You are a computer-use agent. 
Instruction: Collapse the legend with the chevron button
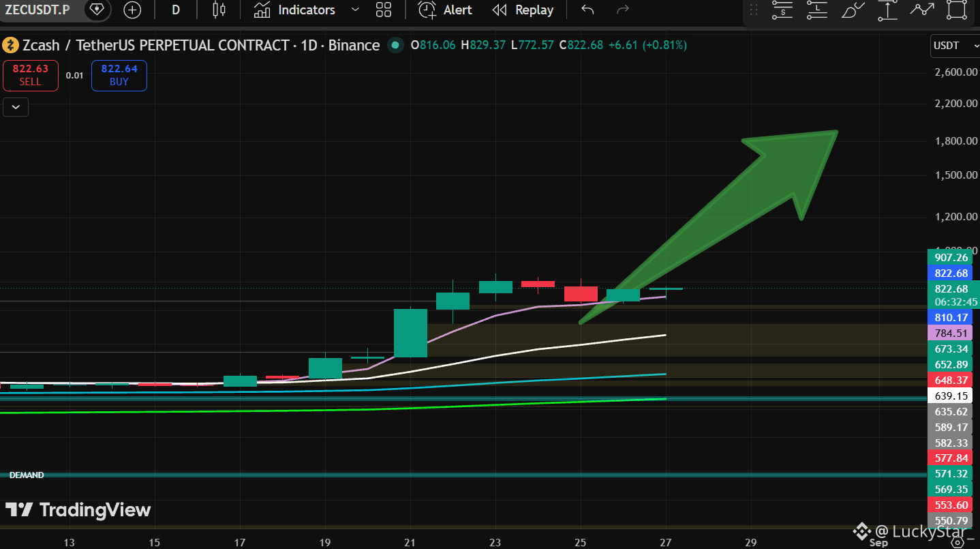pyautogui.click(x=16, y=107)
